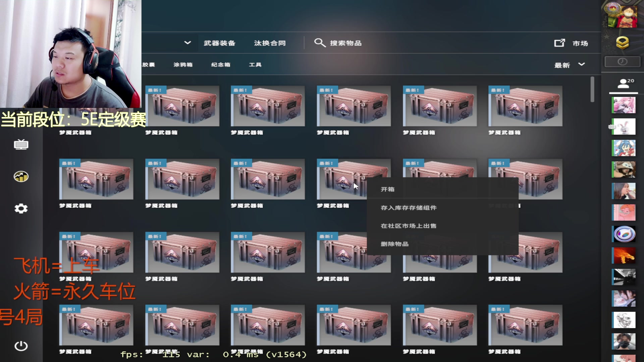The height and width of the screenshot is (362, 644).
Task: Select the pink-haired anime girl friend avatar
Action: click(x=624, y=105)
